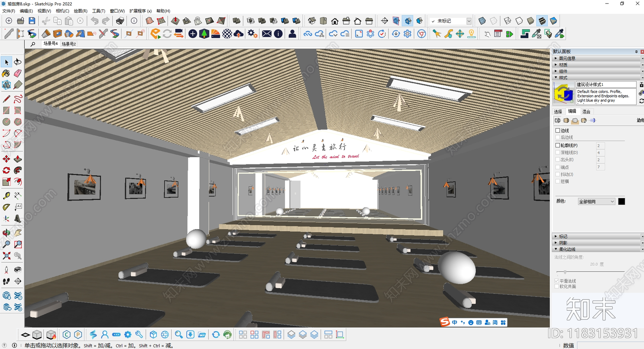The width and height of the screenshot is (644, 349).
Task: Select the Walk footprints tool
Action: (x=6, y=281)
